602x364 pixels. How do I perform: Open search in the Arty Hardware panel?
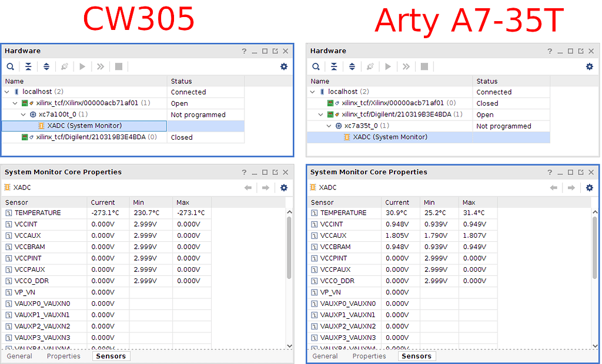point(316,66)
